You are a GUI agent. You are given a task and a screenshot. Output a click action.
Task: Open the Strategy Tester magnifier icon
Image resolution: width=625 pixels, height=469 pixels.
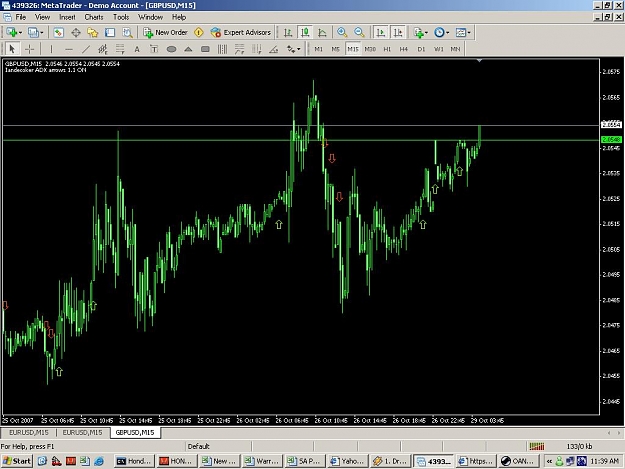click(x=127, y=32)
